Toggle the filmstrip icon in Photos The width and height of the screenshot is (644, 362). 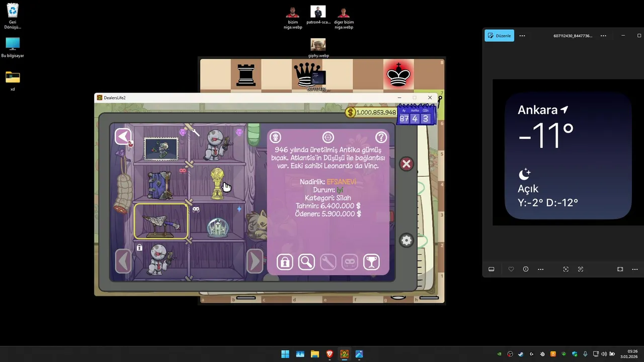tap(492, 269)
